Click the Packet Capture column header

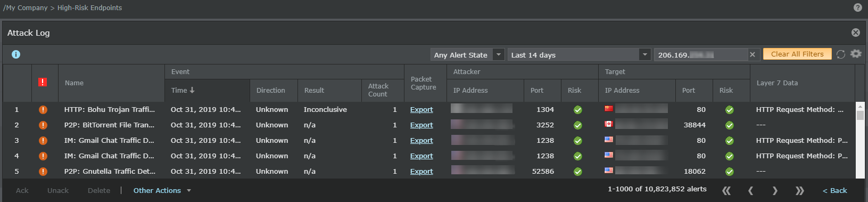click(x=424, y=83)
